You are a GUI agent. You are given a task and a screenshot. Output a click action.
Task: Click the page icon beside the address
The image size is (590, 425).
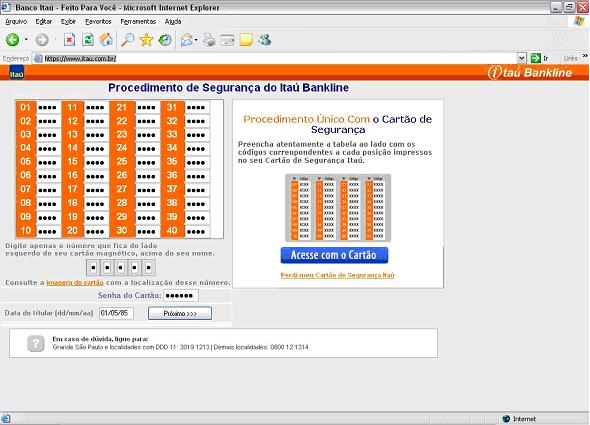[38, 58]
